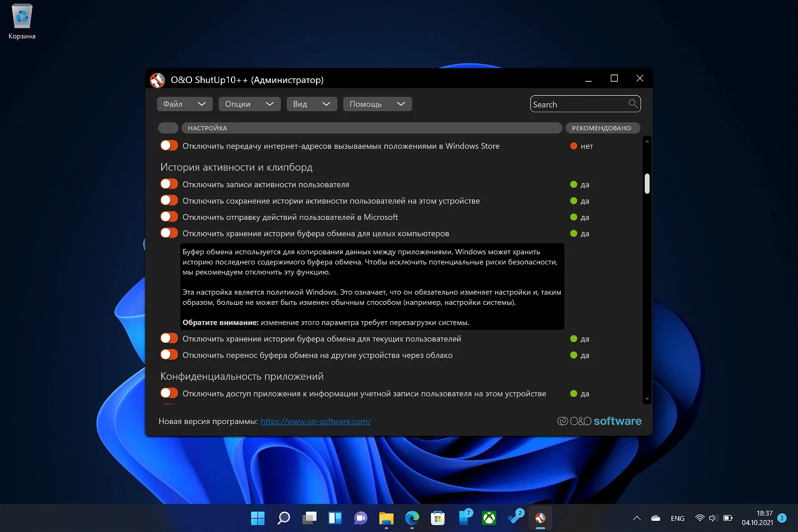Expand 'буфера обмена для текущих пользователей' row
The width and height of the screenshot is (798, 532).
click(321, 339)
